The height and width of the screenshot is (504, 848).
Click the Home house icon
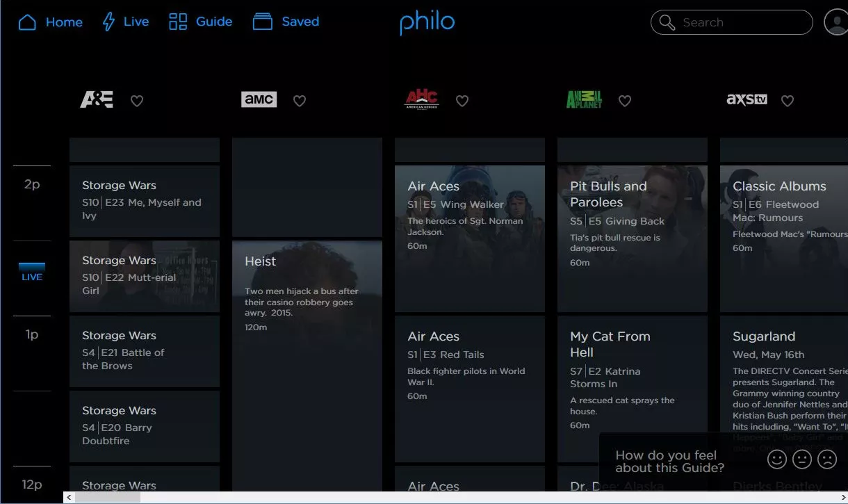coord(27,22)
